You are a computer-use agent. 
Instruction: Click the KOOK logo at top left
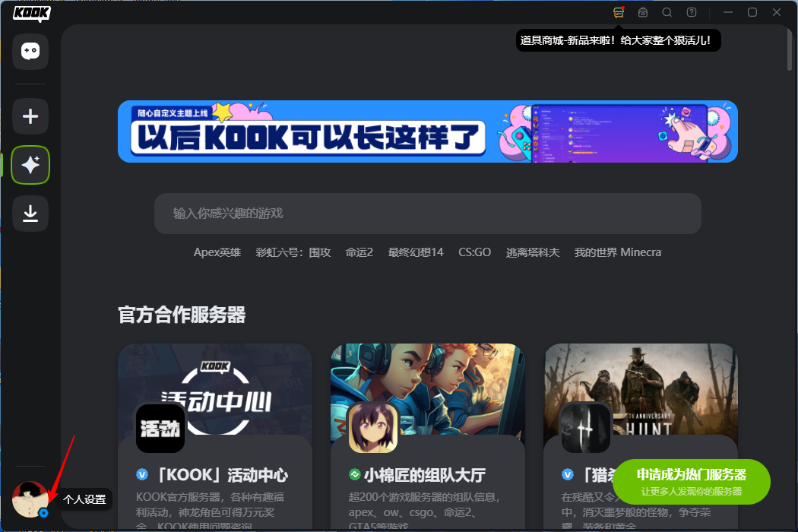coord(31,14)
